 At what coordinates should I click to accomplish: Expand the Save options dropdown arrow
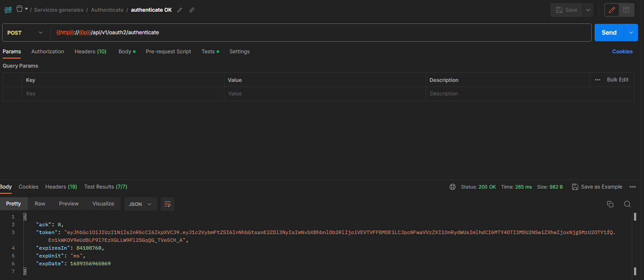(x=588, y=10)
